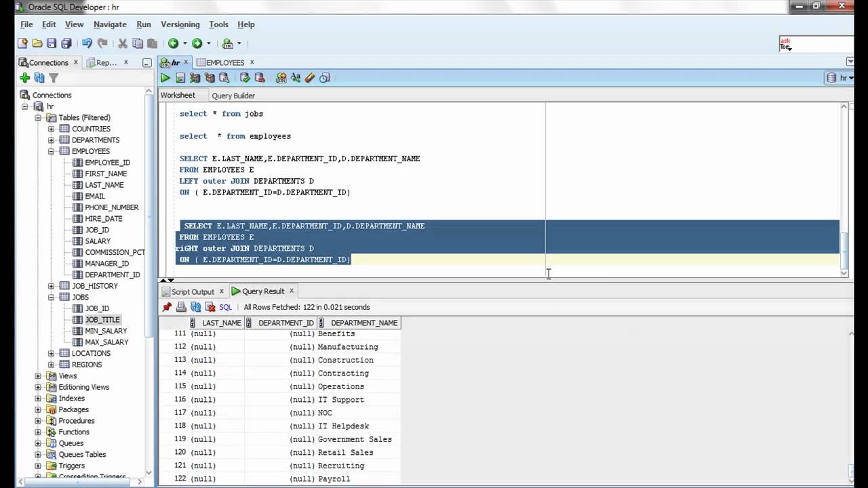Commit changes with the Commit icon
Screen dimensions: 868x488
245,78
